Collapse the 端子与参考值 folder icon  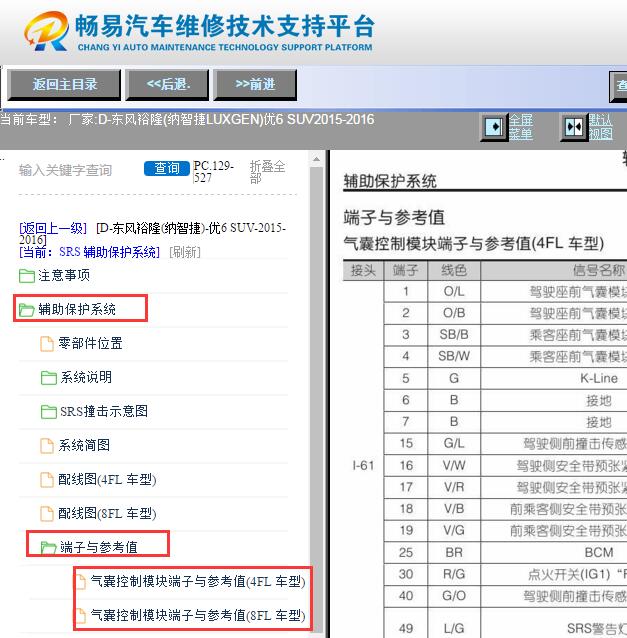[49, 548]
